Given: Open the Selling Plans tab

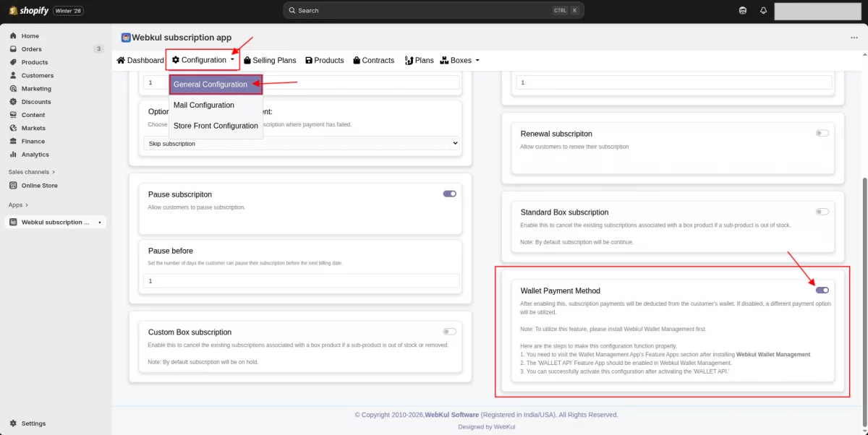Looking at the screenshot, I should point(270,60).
